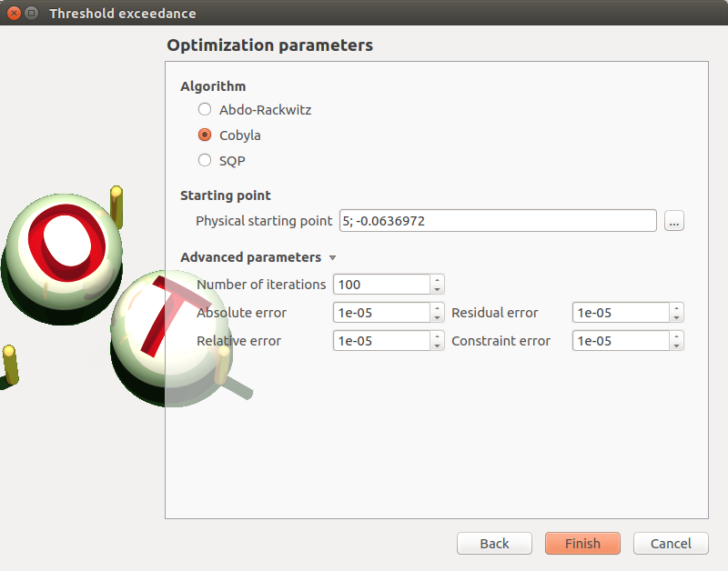Go Back to the previous wizard page

point(494,544)
